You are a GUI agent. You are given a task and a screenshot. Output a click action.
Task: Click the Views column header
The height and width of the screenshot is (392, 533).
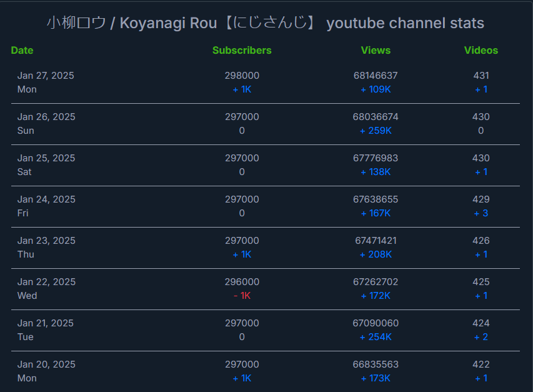[376, 50]
